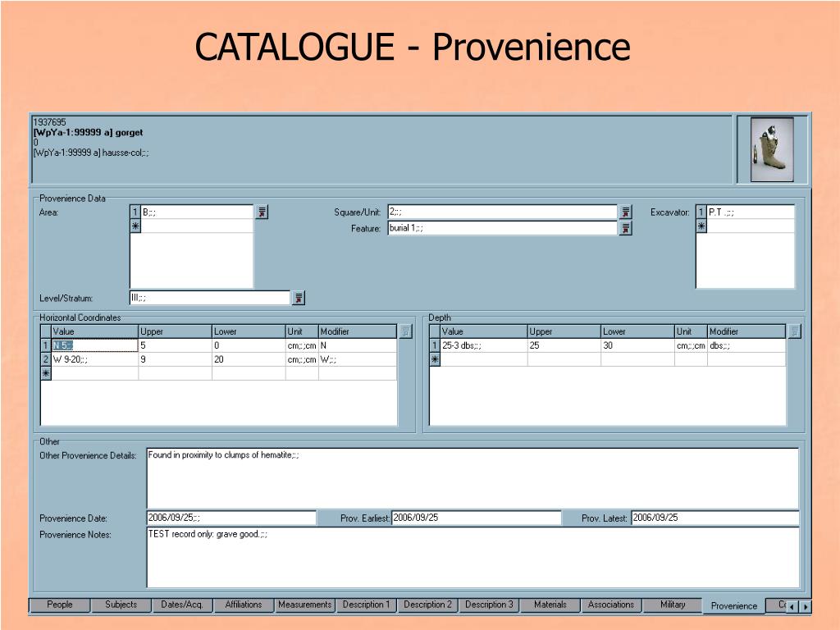Click the Provenience Notes text box
Screen dimensions: 840x630
472,557
